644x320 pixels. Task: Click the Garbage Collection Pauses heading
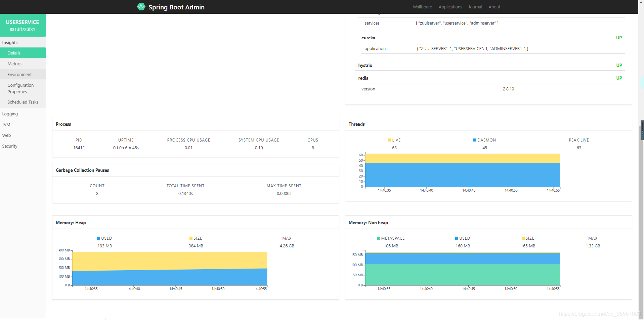pyautogui.click(x=82, y=170)
